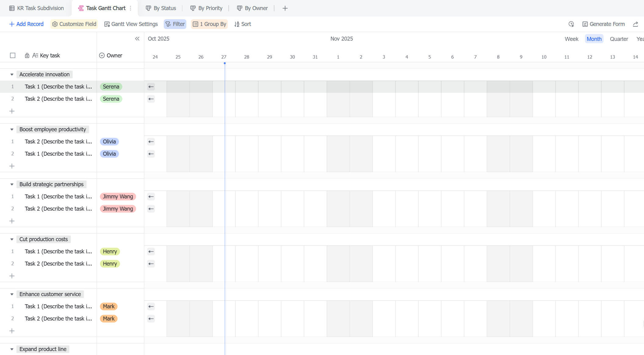
Task: Jump to bar for Mark's Task 1
Action: 151,306
